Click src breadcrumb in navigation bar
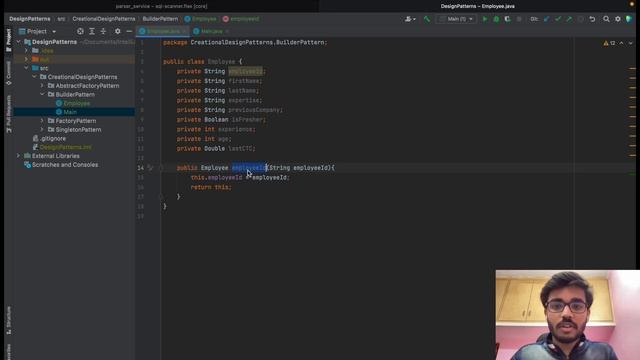The height and width of the screenshot is (360, 640). coord(61,19)
